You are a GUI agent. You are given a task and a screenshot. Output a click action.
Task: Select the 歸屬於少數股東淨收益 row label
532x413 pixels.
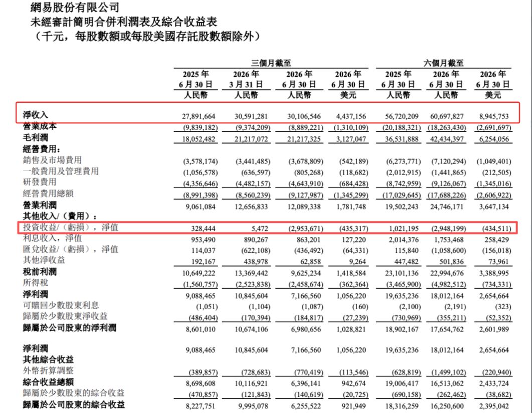tap(65, 316)
